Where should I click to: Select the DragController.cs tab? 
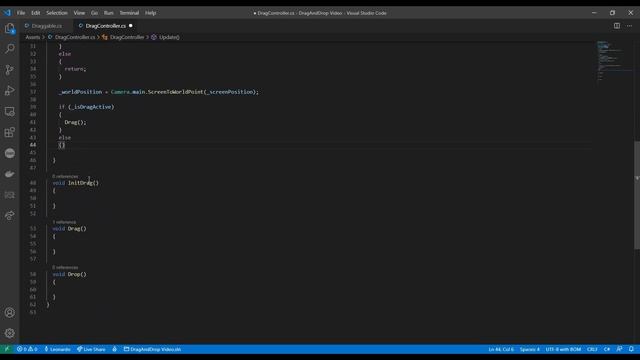click(x=105, y=26)
